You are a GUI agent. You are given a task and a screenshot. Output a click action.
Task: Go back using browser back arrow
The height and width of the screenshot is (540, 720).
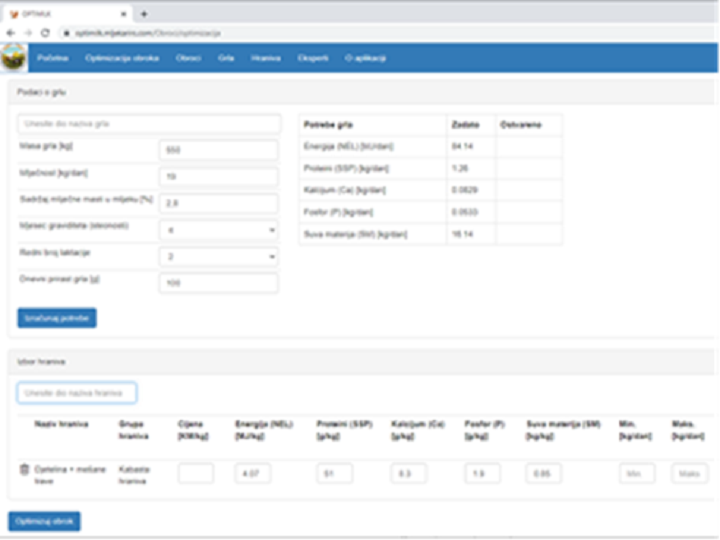click(11, 33)
